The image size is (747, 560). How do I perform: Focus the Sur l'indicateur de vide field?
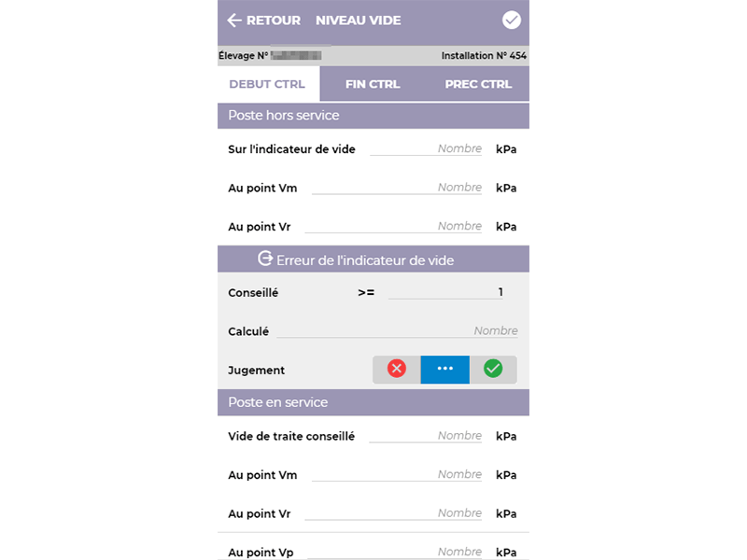(x=426, y=149)
